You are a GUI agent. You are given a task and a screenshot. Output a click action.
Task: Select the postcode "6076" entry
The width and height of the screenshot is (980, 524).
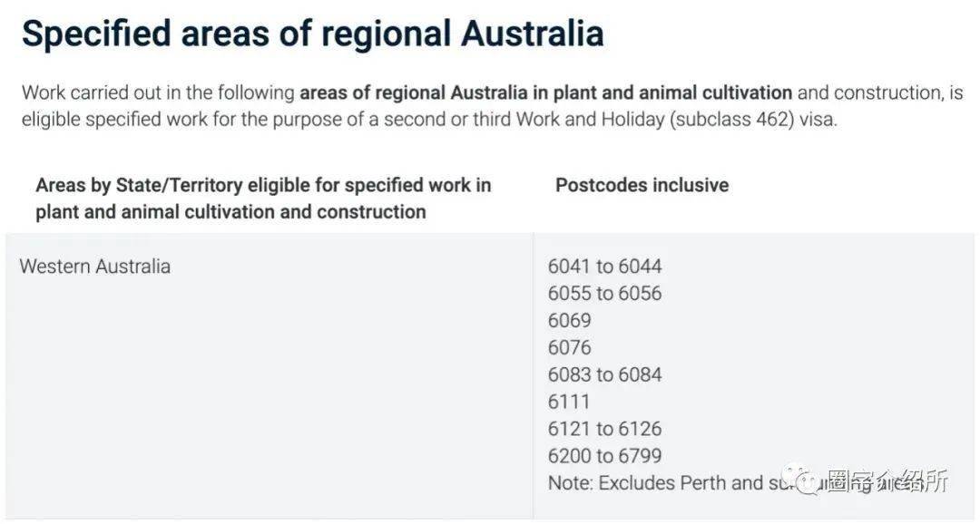(569, 347)
